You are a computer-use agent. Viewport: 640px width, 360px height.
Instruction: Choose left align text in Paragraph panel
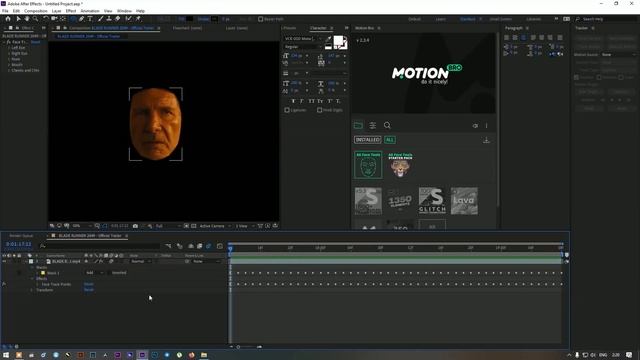507,38
